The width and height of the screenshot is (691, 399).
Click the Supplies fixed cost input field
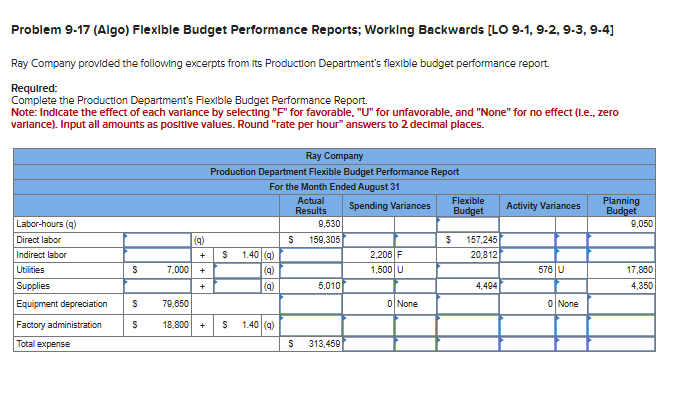click(157, 286)
